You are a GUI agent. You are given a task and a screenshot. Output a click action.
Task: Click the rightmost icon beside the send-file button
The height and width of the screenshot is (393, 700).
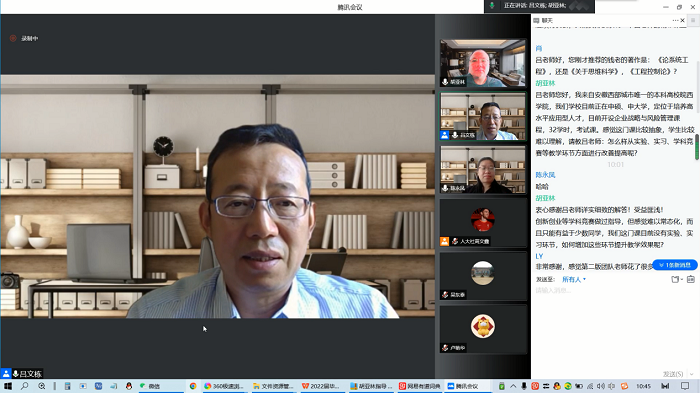click(x=691, y=280)
